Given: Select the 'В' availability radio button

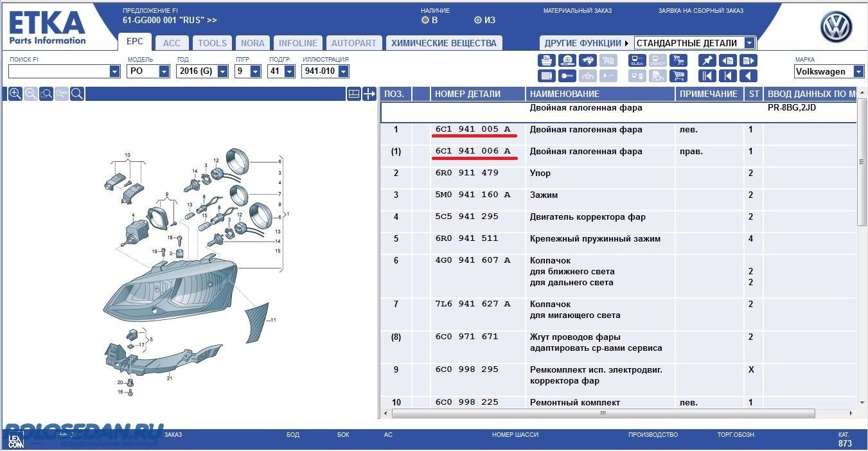Looking at the screenshot, I should coord(425,21).
